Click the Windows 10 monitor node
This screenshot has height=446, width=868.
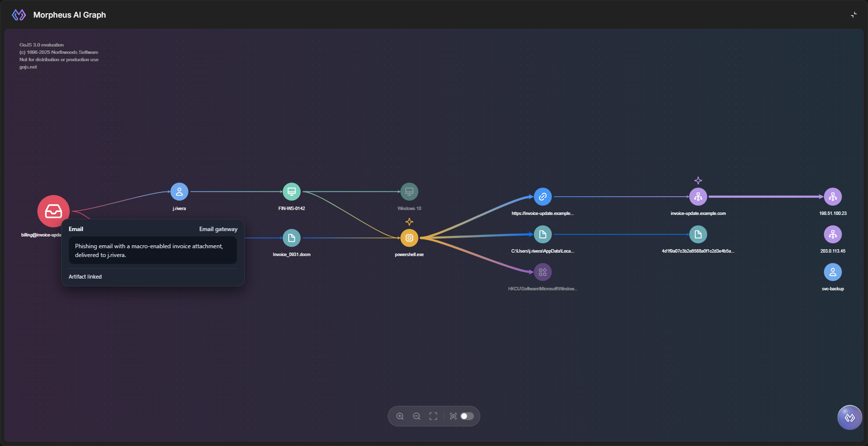(410, 191)
